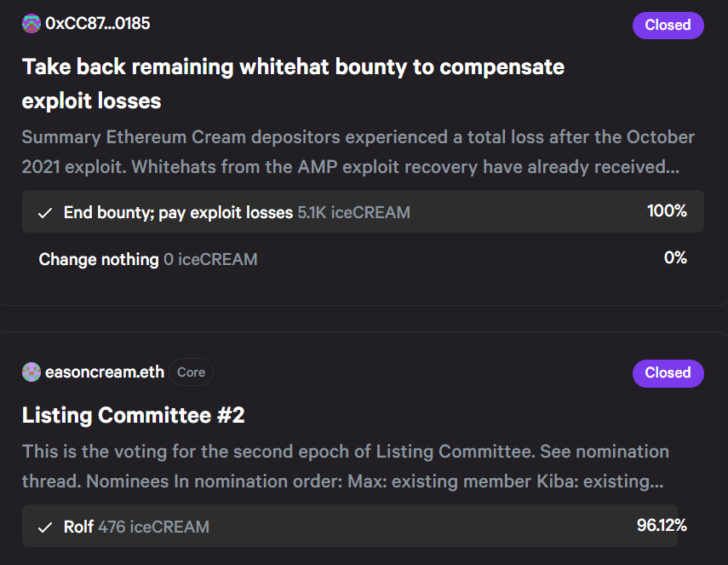Screen dimensions: 728x565
Task: Click the checkmark beside Rolf option
Action: click(x=45, y=528)
